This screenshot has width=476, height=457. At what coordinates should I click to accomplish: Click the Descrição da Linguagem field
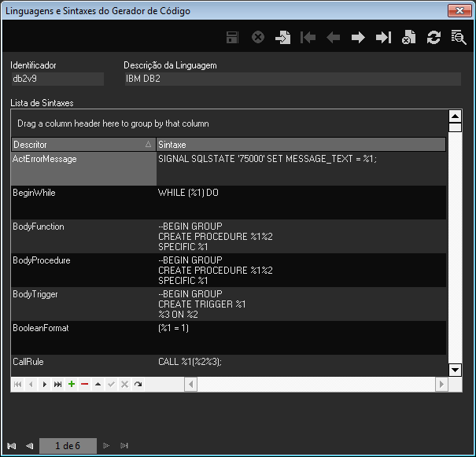(291, 79)
